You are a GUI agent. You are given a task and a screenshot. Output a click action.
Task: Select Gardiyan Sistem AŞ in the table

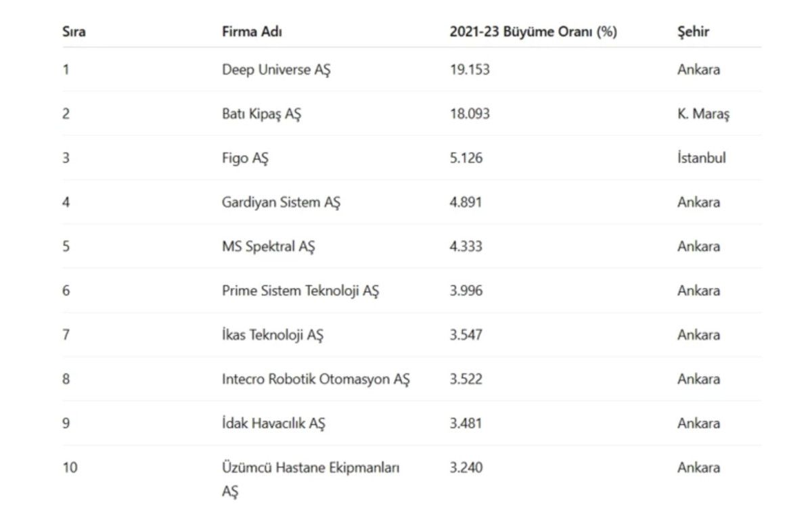[x=281, y=202]
